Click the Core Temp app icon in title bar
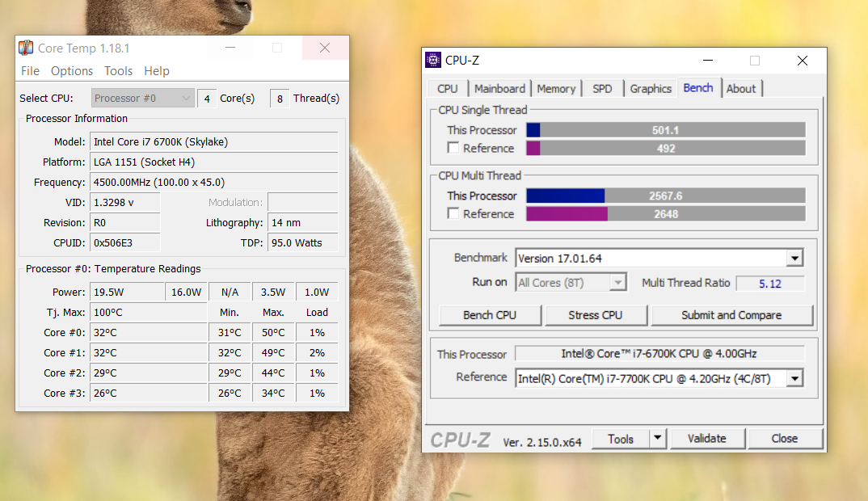Screen dimensions: 868x501 click(x=26, y=48)
